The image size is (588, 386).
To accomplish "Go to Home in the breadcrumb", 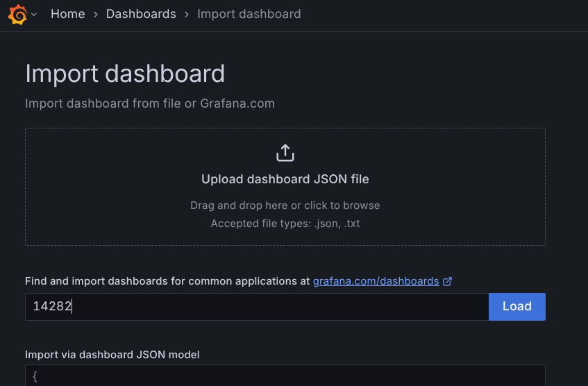I will 67,14.
